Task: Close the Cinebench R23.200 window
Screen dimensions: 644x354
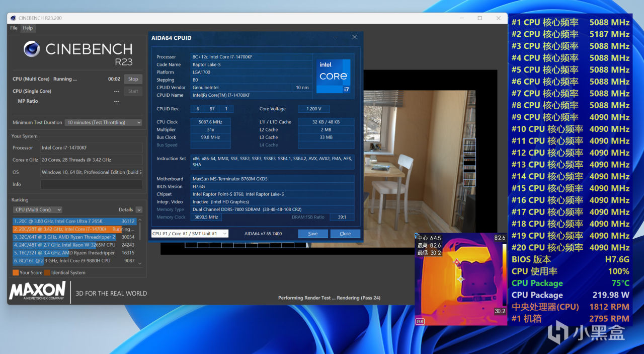Action: click(499, 18)
